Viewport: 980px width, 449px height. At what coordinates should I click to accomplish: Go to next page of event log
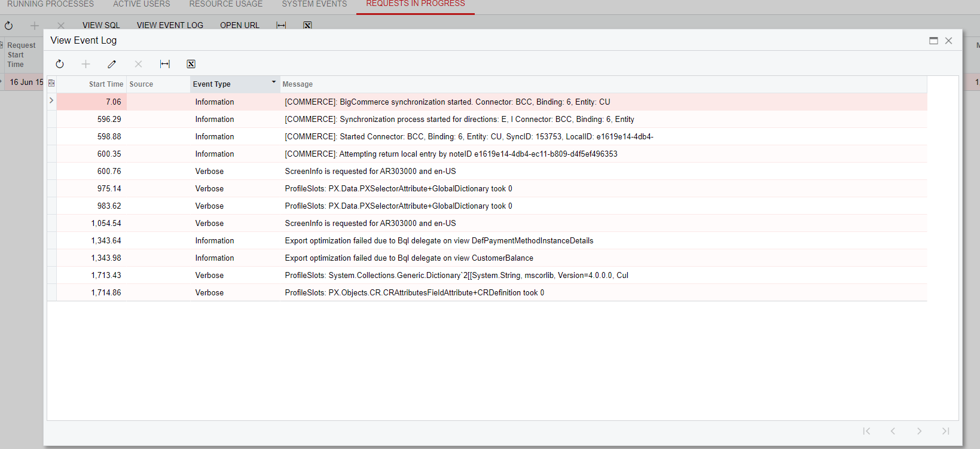pyautogui.click(x=919, y=431)
